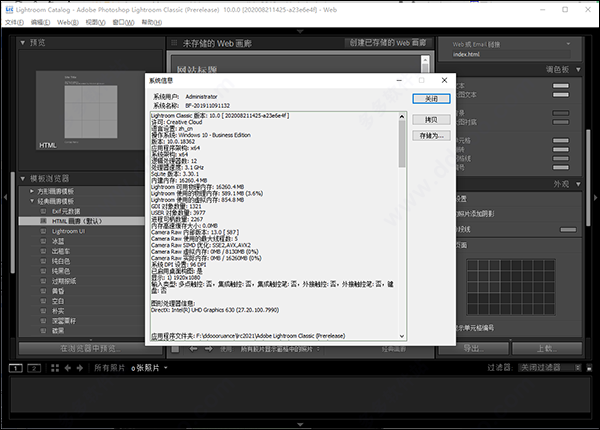
Task: Show main window button labeled 1 in filmstrip
Action: click(x=16, y=368)
